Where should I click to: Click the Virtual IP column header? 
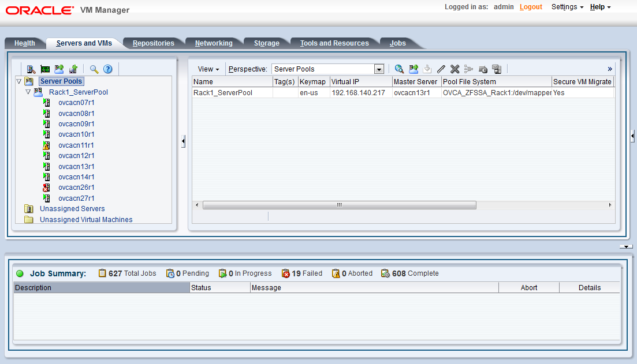[x=361, y=81]
